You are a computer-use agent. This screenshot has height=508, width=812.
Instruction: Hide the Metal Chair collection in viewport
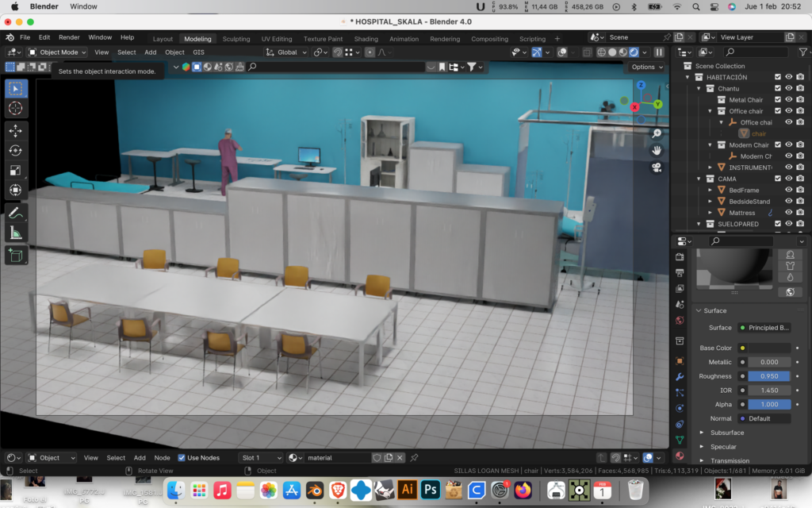point(789,100)
